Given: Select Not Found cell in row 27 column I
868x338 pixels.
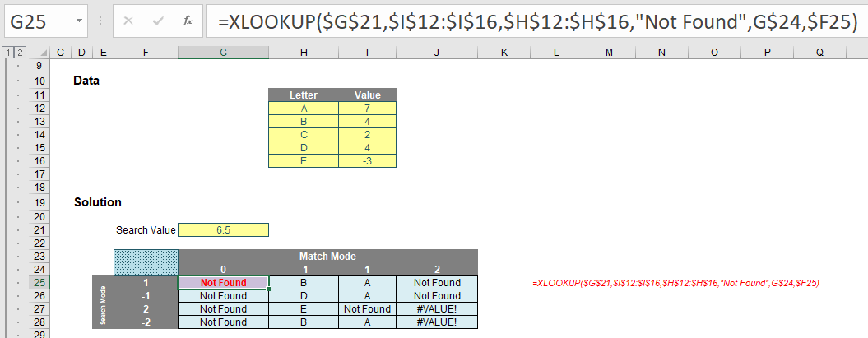Looking at the screenshot, I should pos(367,308).
